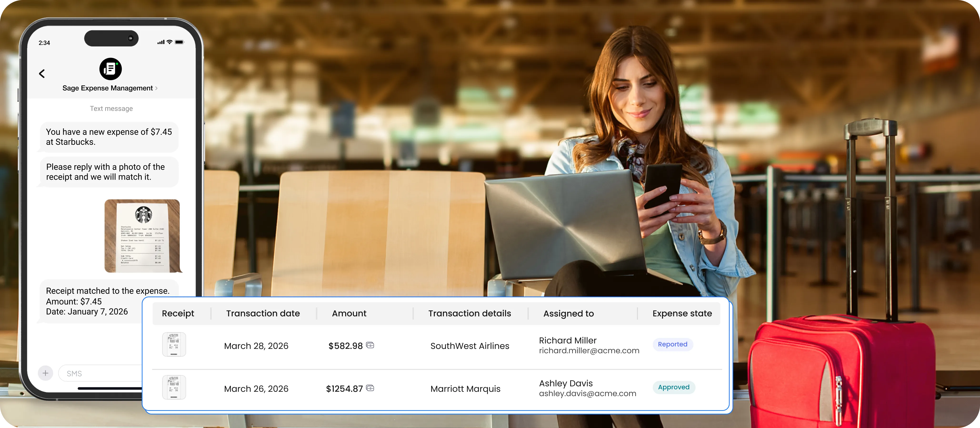Open the Marriott Marquis receipt thumbnail

174,387
